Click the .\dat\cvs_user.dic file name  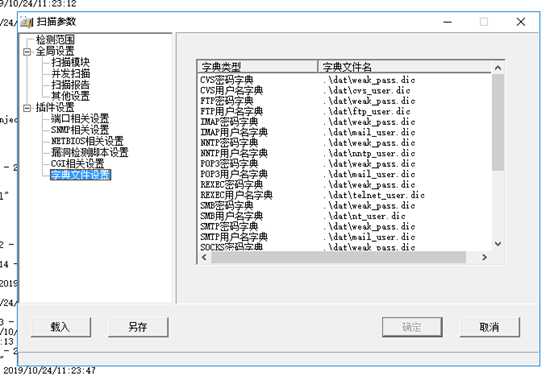(x=366, y=90)
